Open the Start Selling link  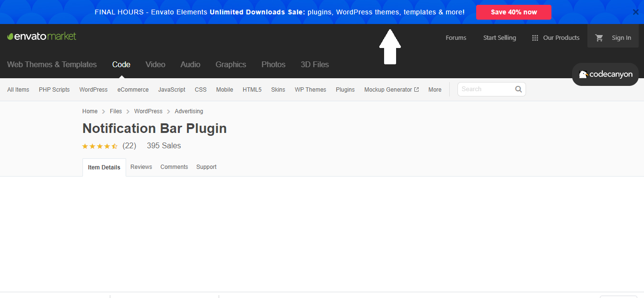click(500, 38)
